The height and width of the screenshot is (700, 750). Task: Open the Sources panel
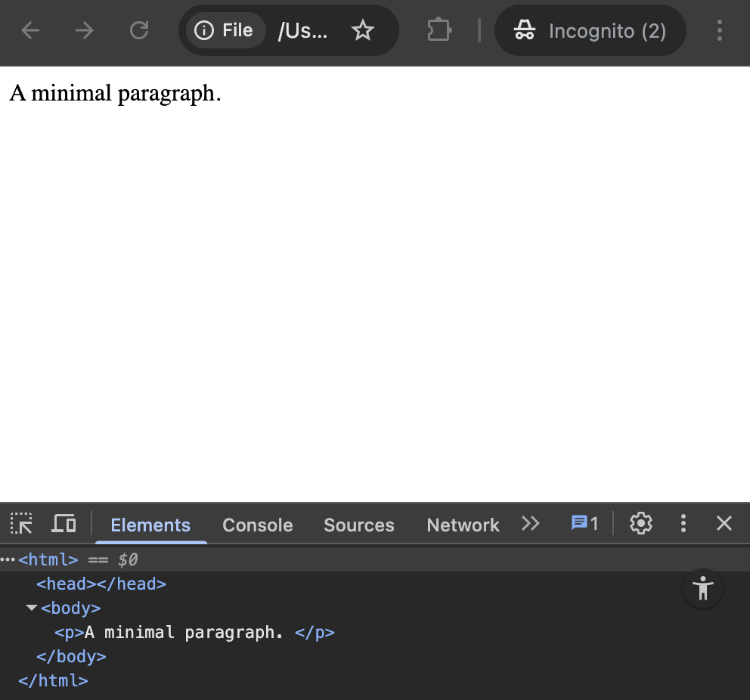[x=358, y=525]
